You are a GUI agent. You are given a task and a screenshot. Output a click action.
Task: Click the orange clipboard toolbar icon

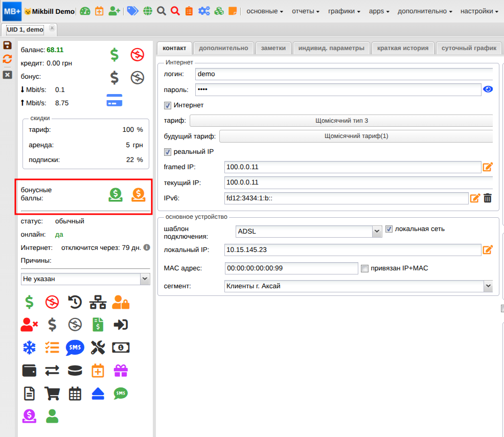pyautogui.click(x=189, y=11)
